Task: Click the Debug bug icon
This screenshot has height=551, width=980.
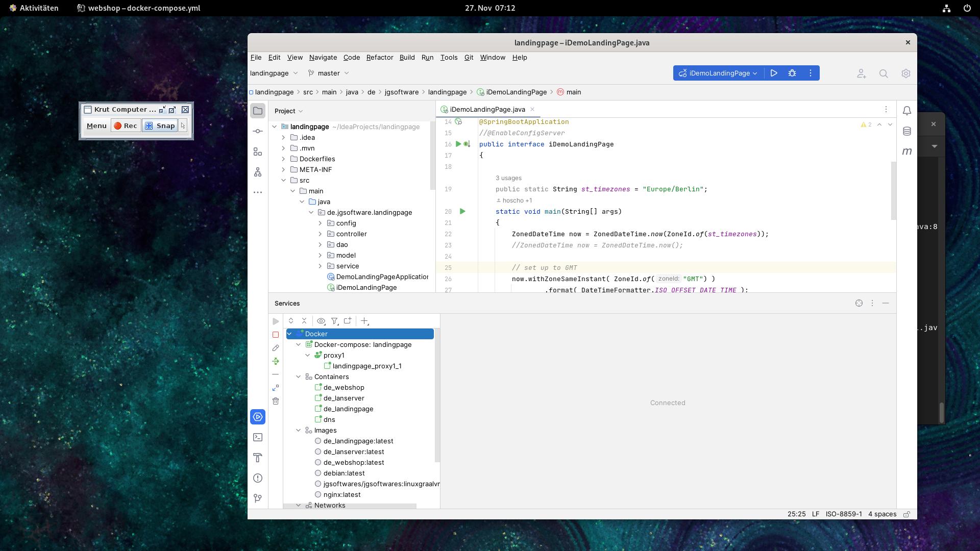Action: [792, 73]
